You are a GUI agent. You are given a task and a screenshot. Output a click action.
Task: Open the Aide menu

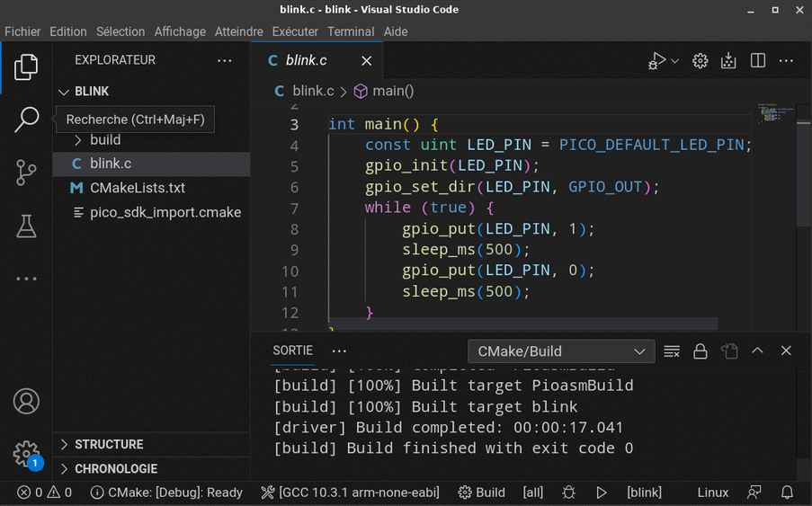(395, 31)
